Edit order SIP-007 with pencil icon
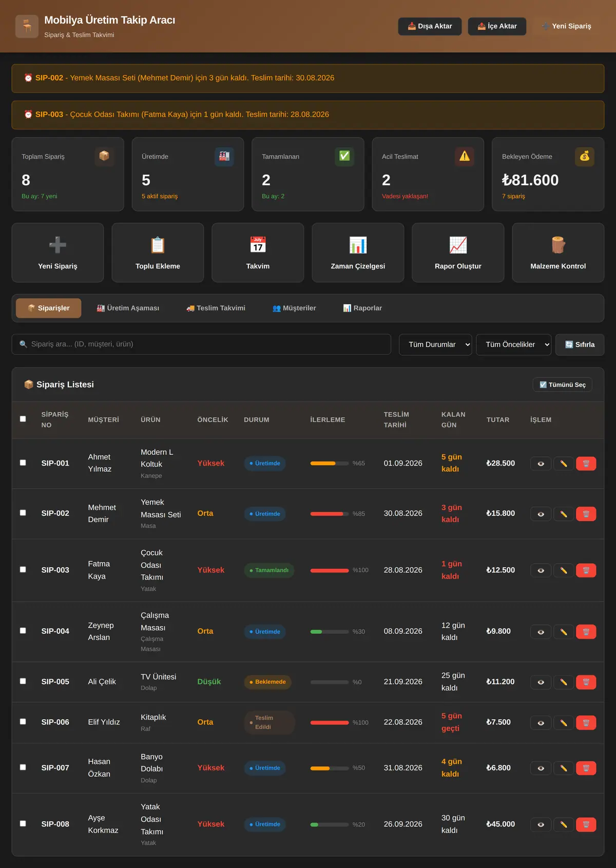The image size is (616, 868). (564, 768)
